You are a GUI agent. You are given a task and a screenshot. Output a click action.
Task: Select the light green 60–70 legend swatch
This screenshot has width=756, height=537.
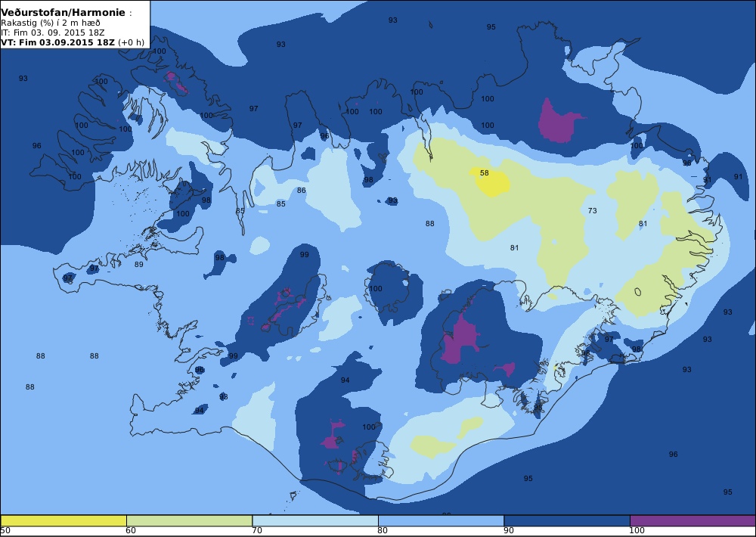coord(190,520)
